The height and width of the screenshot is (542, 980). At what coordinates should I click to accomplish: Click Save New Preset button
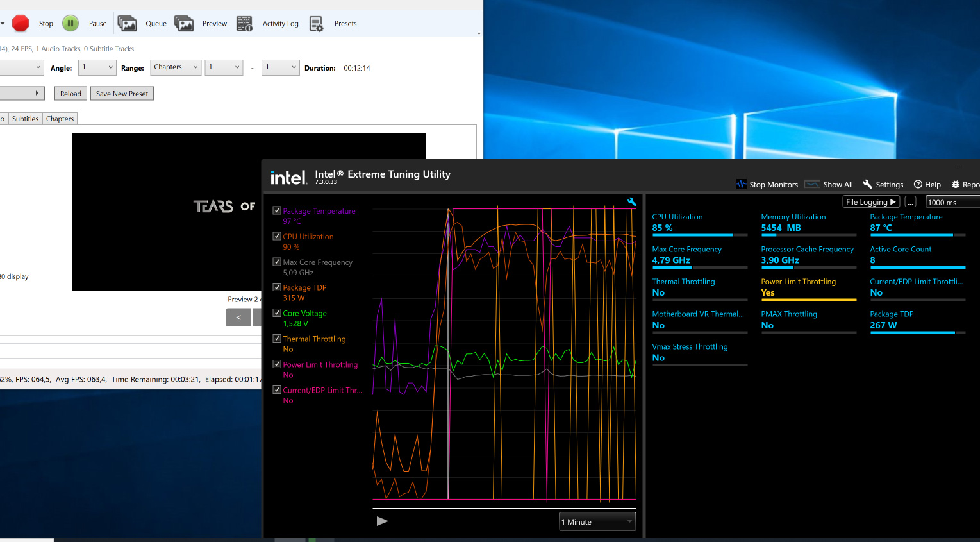122,94
